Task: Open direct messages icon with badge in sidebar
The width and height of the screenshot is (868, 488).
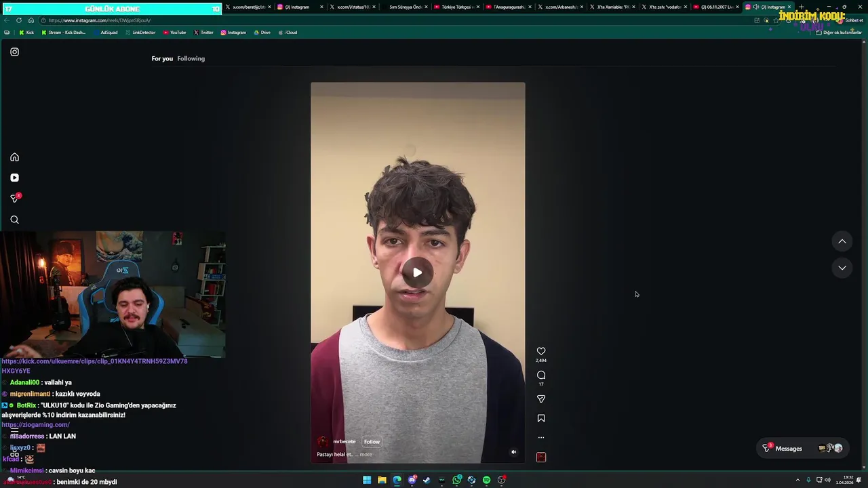Action: [x=14, y=198]
